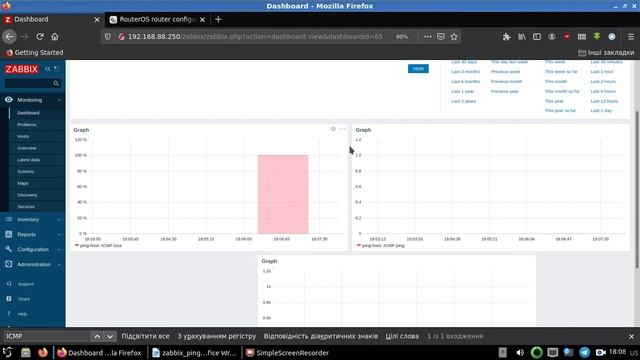Image resolution: width=640 pixels, height=360 pixels.
Task: Launch Firefox from the taskbar launcher icon
Action: [42, 353]
